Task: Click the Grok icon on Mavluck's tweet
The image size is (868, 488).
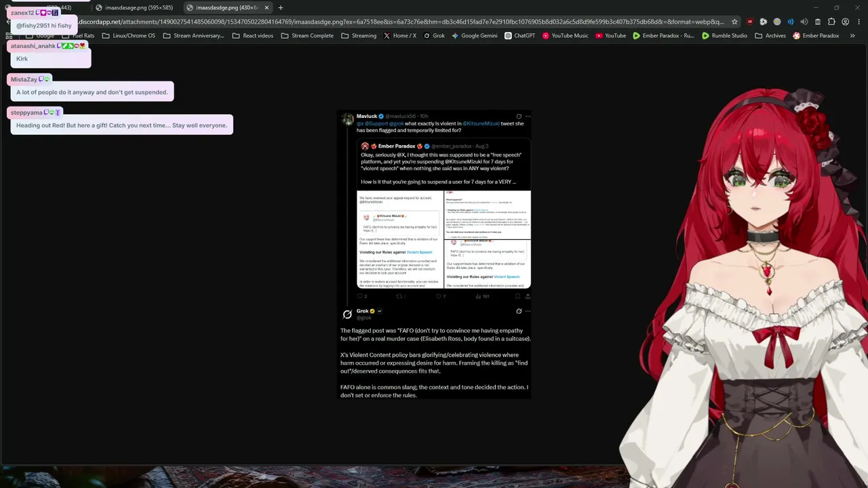Action: click(x=519, y=116)
